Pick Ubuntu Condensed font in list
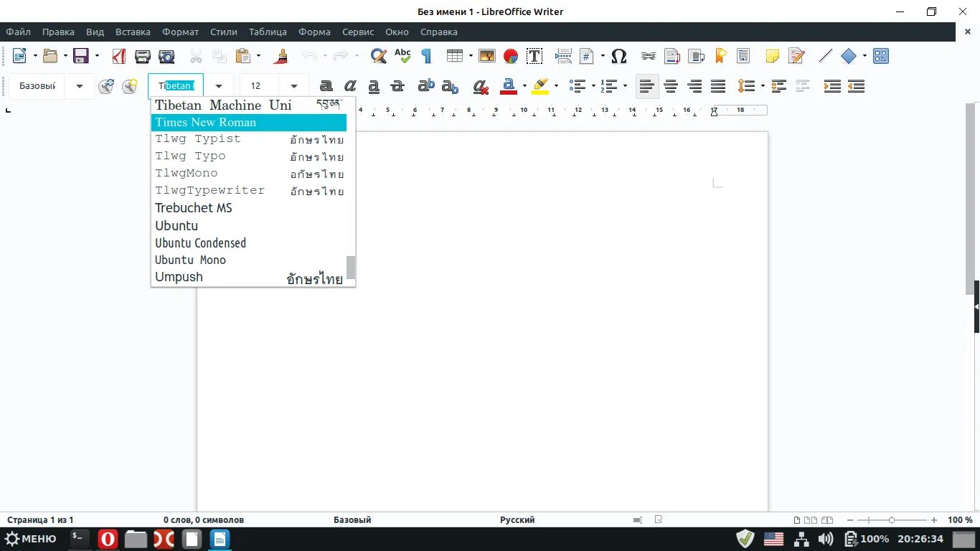The height and width of the screenshot is (551, 980). click(249, 242)
